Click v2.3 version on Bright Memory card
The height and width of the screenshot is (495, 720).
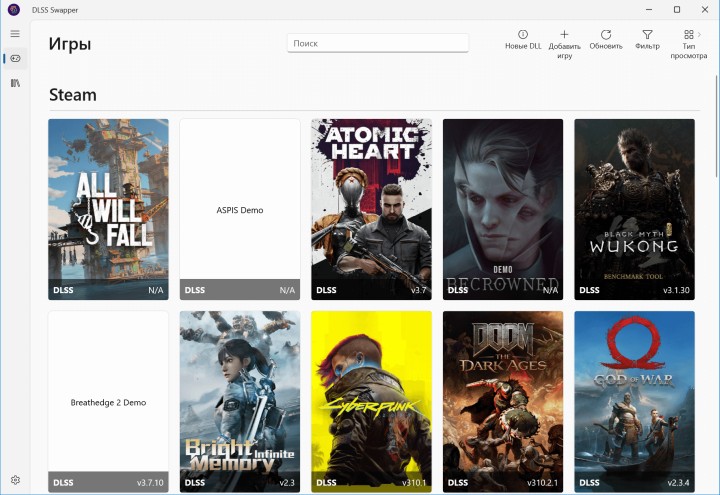pos(287,483)
